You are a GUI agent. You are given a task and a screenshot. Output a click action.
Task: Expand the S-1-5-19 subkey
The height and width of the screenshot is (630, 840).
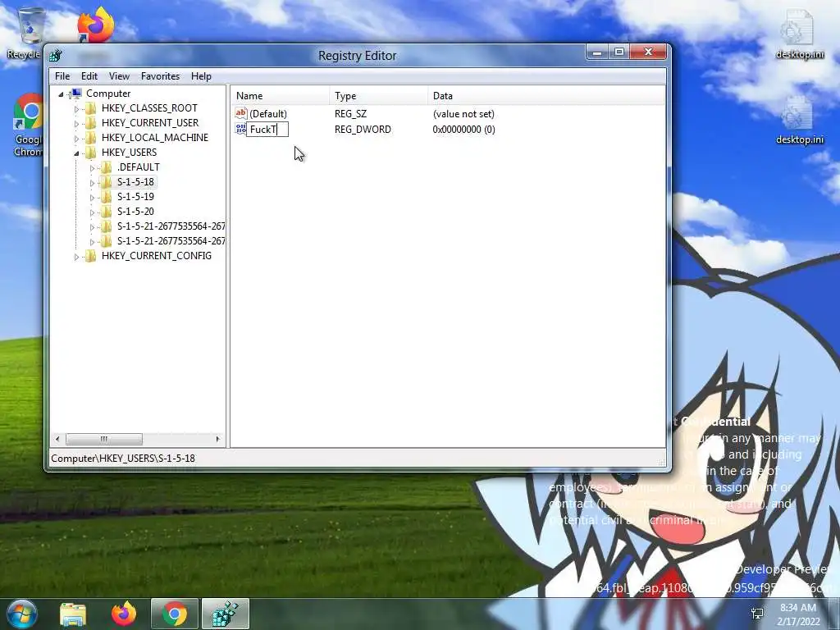[x=92, y=198]
